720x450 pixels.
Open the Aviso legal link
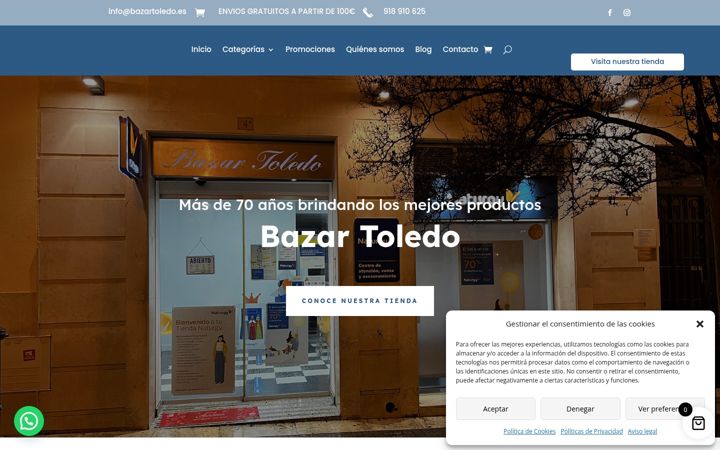(642, 432)
